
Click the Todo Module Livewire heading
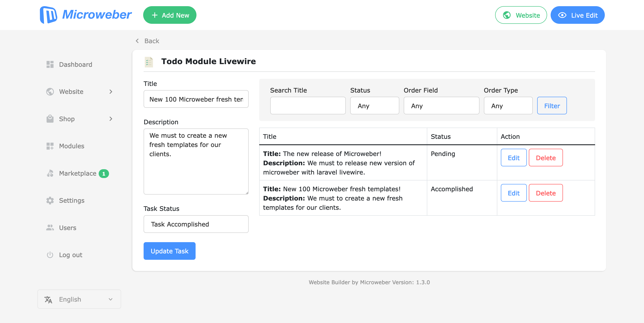[x=209, y=61]
